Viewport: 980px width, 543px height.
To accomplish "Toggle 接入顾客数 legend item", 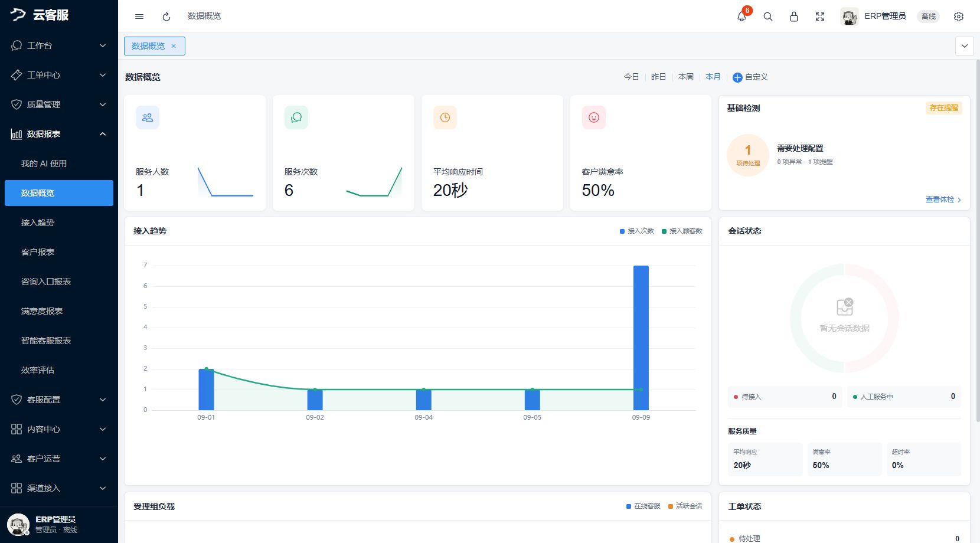I will pos(682,231).
